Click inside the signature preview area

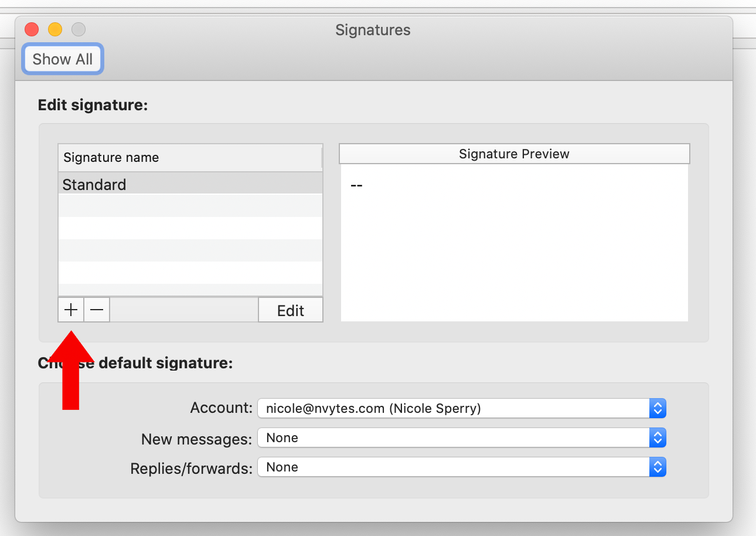(514, 246)
